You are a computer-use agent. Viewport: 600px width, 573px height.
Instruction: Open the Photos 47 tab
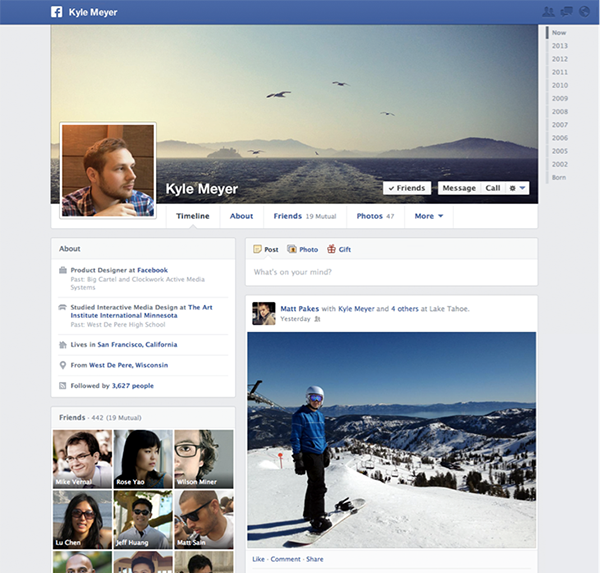375,216
